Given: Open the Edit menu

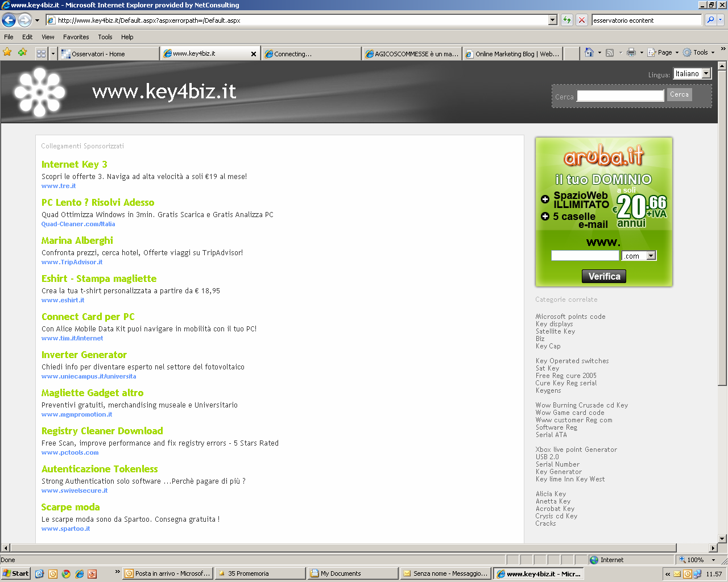Looking at the screenshot, I should 27,37.
